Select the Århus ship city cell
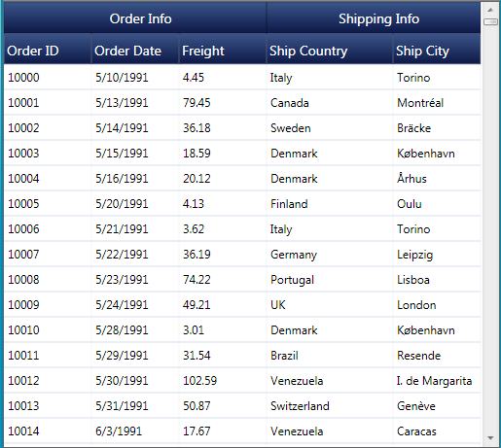The width and height of the screenshot is (501, 448). pyautogui.click(x=437, y=178)
